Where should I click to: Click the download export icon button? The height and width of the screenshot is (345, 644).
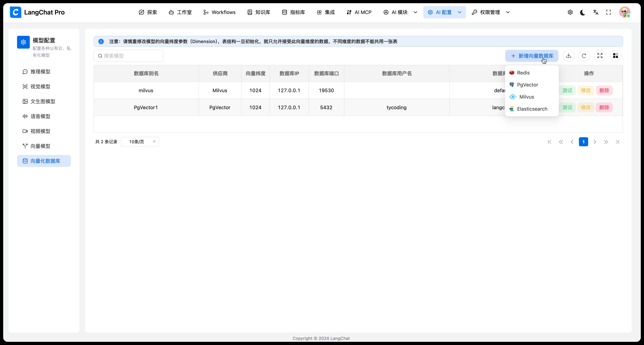coord(568,56)
